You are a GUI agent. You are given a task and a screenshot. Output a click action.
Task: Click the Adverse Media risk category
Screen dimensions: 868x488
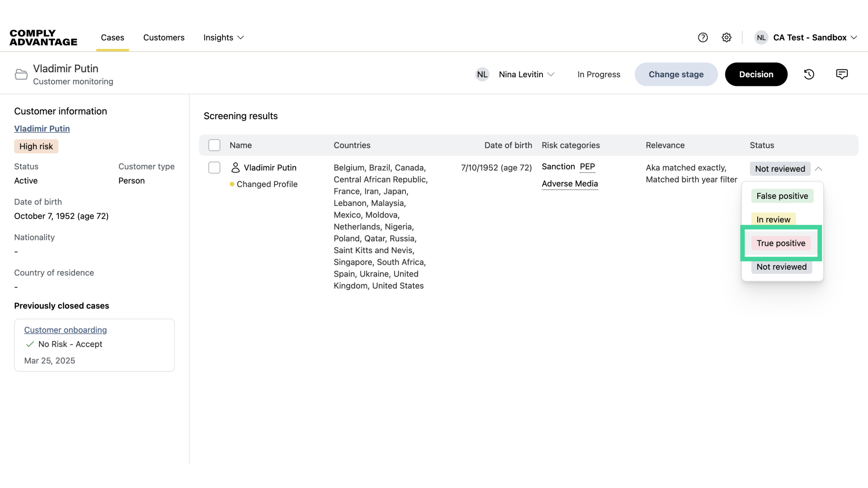[570, 184]
